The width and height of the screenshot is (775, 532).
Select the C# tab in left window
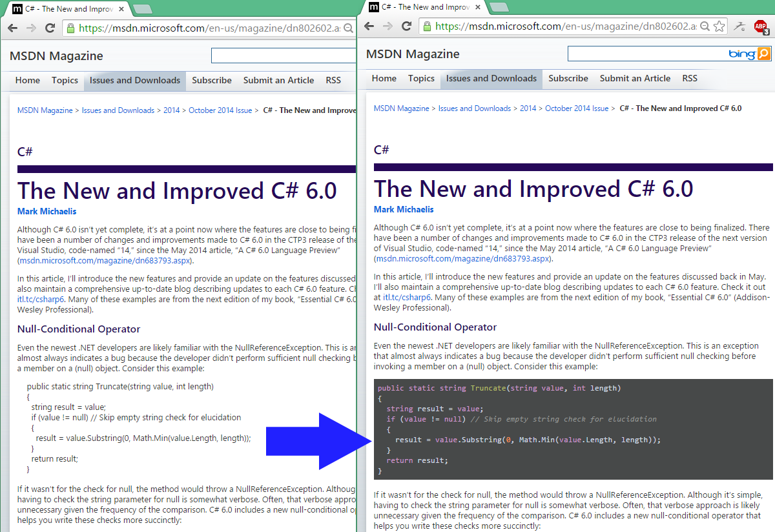67,9
